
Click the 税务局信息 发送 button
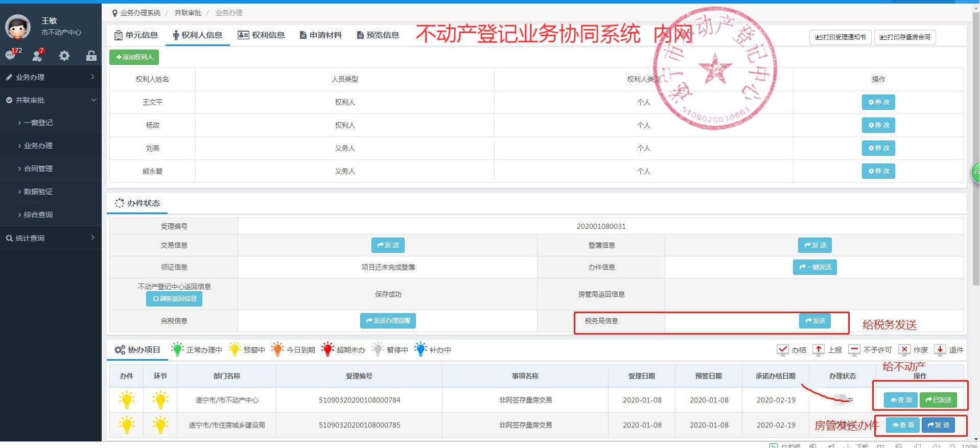point(815,321)
